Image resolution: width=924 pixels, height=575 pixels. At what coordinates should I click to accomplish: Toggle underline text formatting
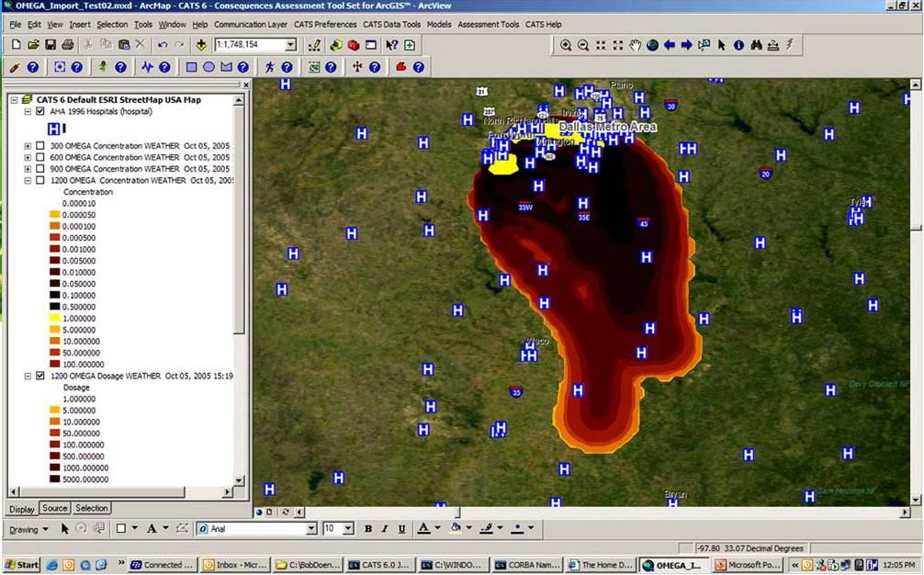point(402,529)
